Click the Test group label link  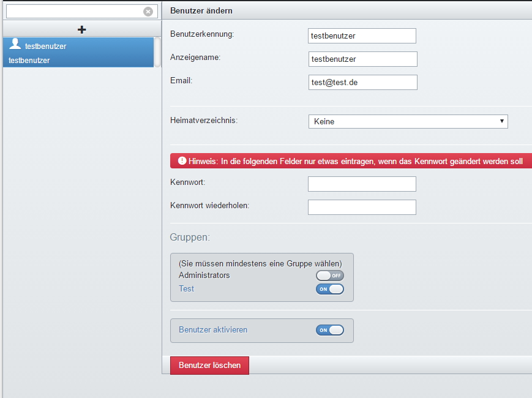tap(186, 288)
